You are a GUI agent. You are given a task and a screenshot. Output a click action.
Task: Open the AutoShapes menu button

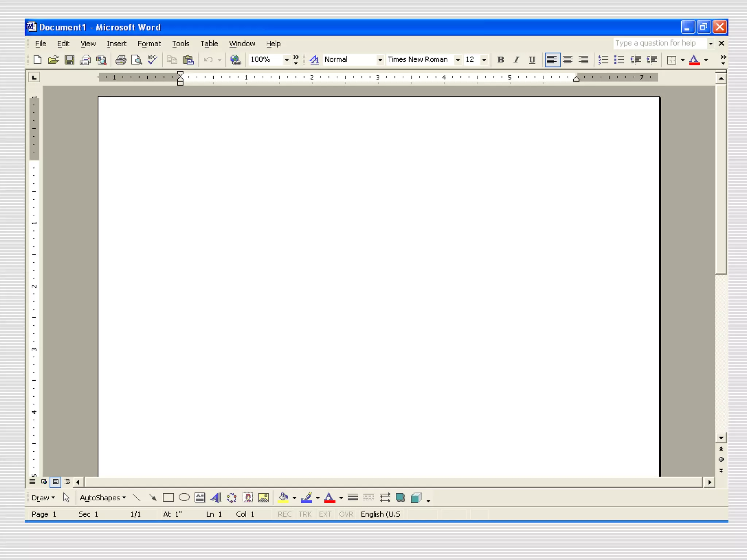click(x=102, y=498)
